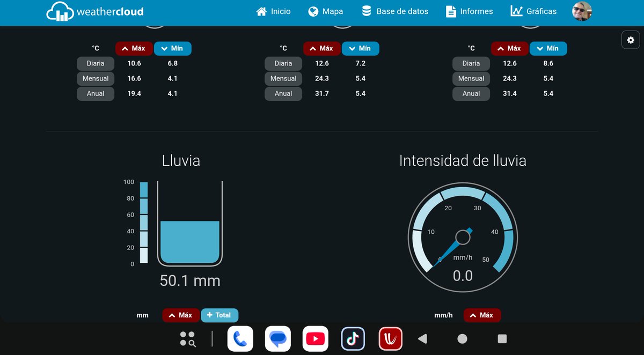Click the rain intensity dial gauge
This screenshot has width=644, height=355.
[x=463, y=238]
